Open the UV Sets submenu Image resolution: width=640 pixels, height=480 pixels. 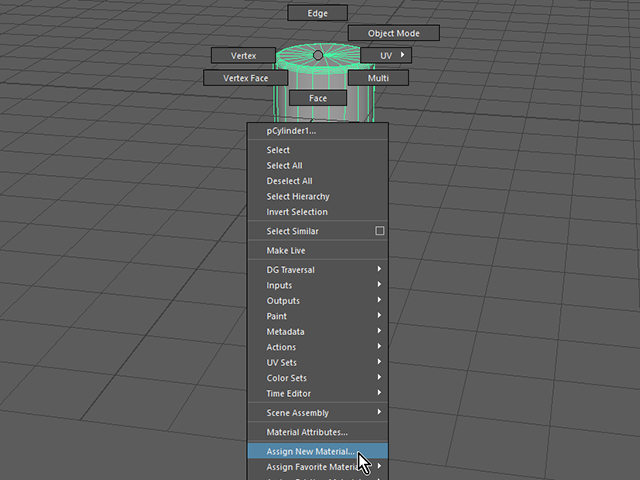(x=318, y=362)
